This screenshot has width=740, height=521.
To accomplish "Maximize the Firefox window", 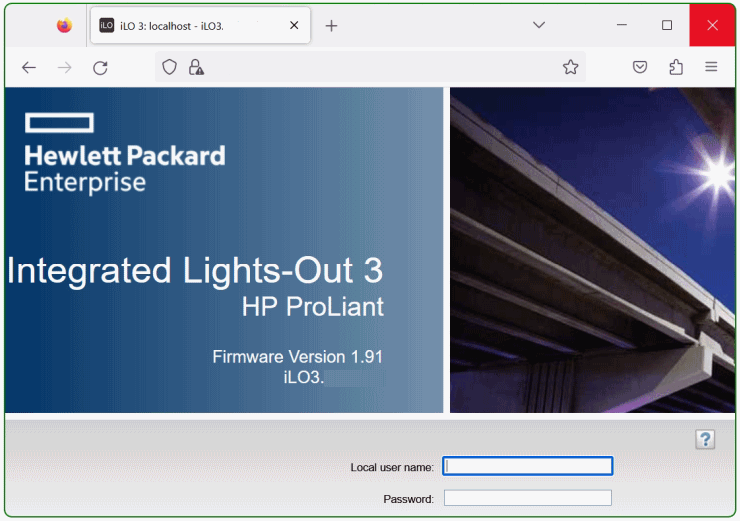I will (x=667, y=25).
